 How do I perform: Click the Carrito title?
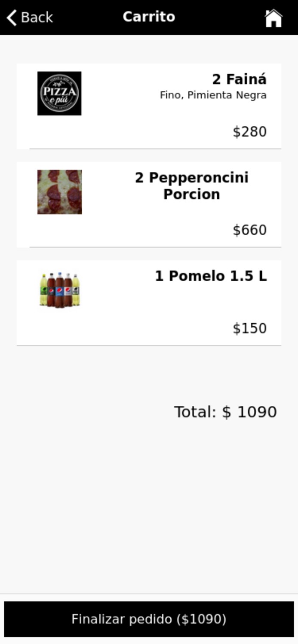[149, 17]
